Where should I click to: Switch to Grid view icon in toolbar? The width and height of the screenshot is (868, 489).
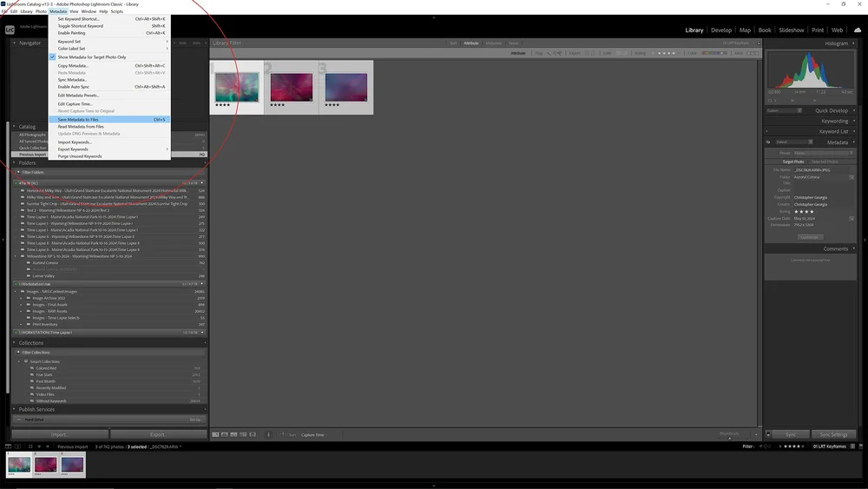[x=215, y=435]
